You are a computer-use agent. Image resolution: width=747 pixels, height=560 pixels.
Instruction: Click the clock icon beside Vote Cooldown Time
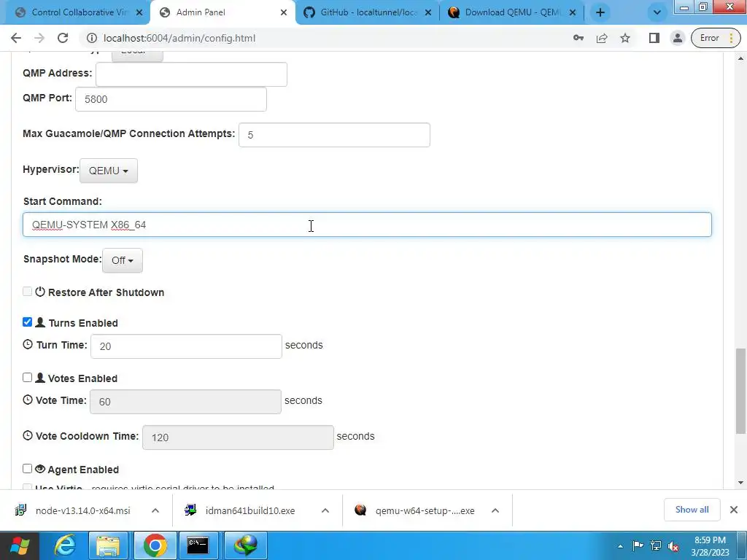[x=28, y=435]
